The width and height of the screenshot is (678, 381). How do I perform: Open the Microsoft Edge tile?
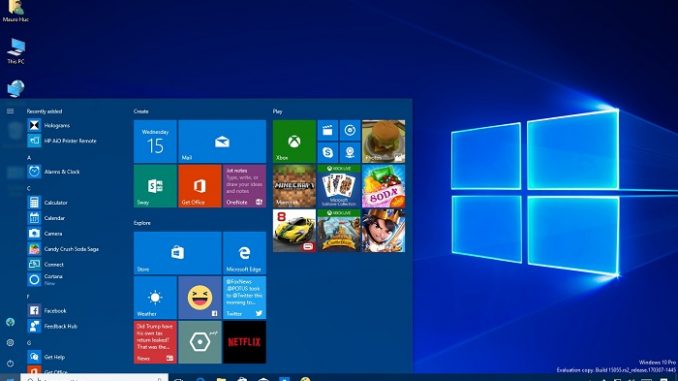(244, 253)
